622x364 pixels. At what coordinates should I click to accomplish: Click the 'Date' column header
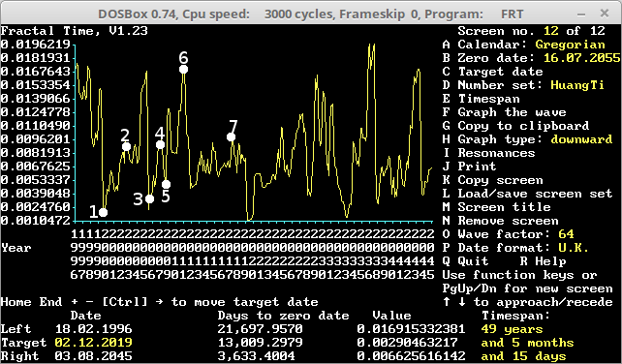[85, 316]
